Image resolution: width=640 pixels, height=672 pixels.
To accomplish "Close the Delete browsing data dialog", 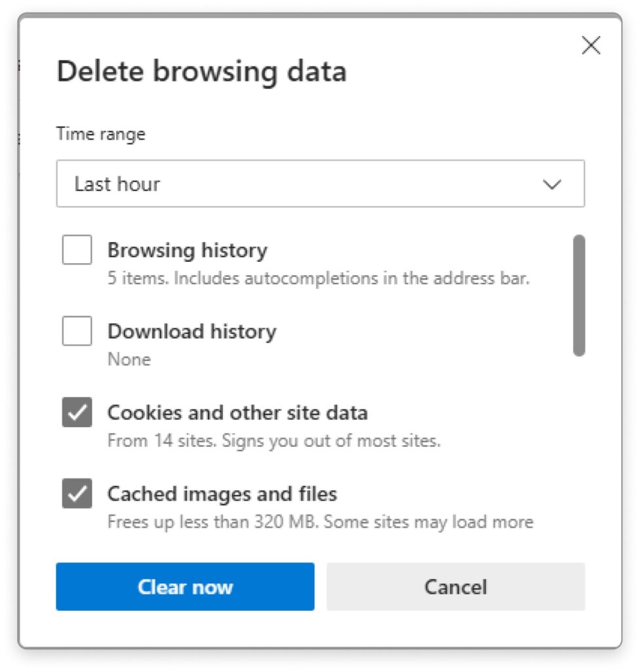I will (591, 45).
